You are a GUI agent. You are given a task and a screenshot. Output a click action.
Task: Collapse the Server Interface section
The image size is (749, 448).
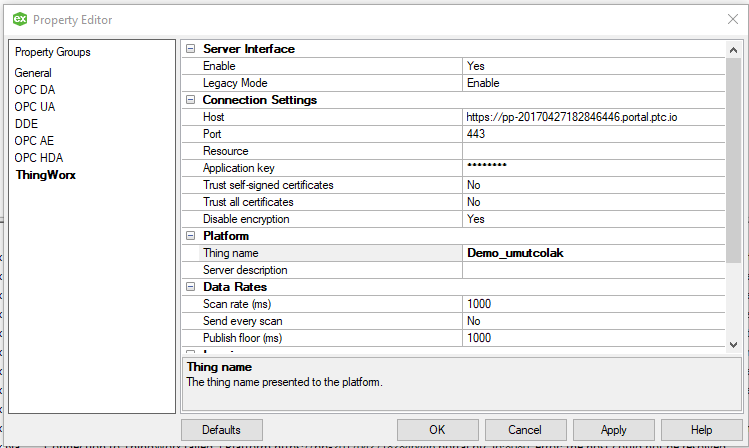(x=191, y=49)
